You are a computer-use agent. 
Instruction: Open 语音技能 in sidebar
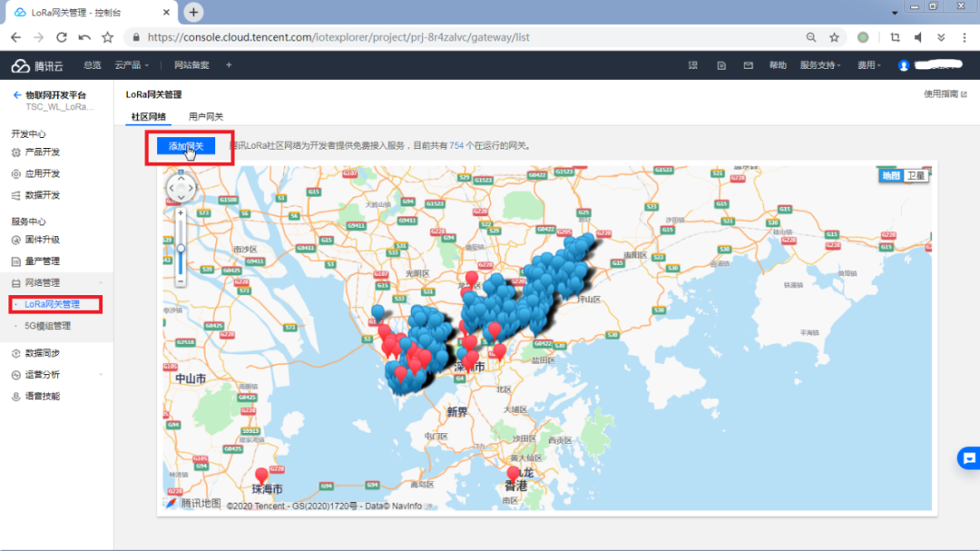point(43,396)
